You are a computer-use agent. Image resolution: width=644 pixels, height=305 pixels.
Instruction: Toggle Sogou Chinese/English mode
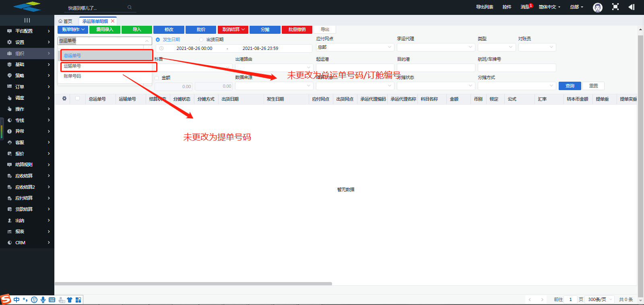(x=17, y=300)
